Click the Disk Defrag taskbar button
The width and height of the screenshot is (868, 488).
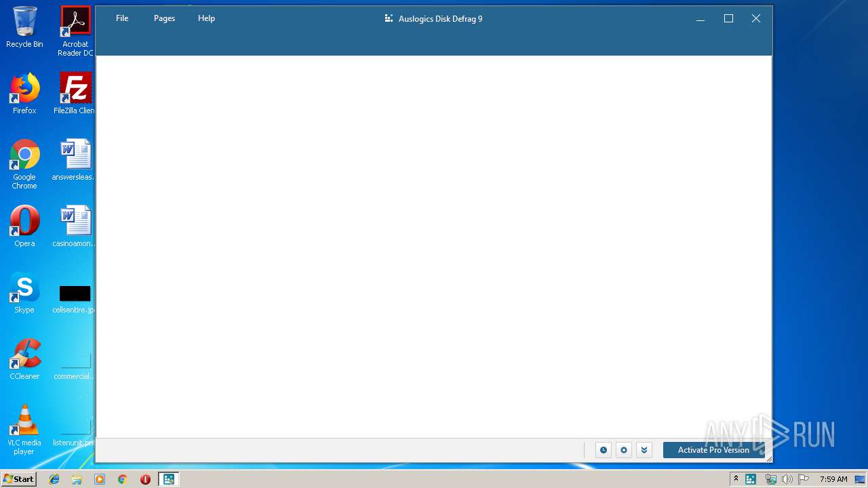168,479
